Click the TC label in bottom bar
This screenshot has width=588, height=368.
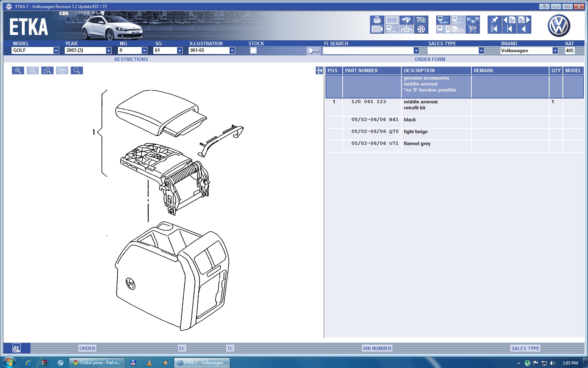point(230,348)
